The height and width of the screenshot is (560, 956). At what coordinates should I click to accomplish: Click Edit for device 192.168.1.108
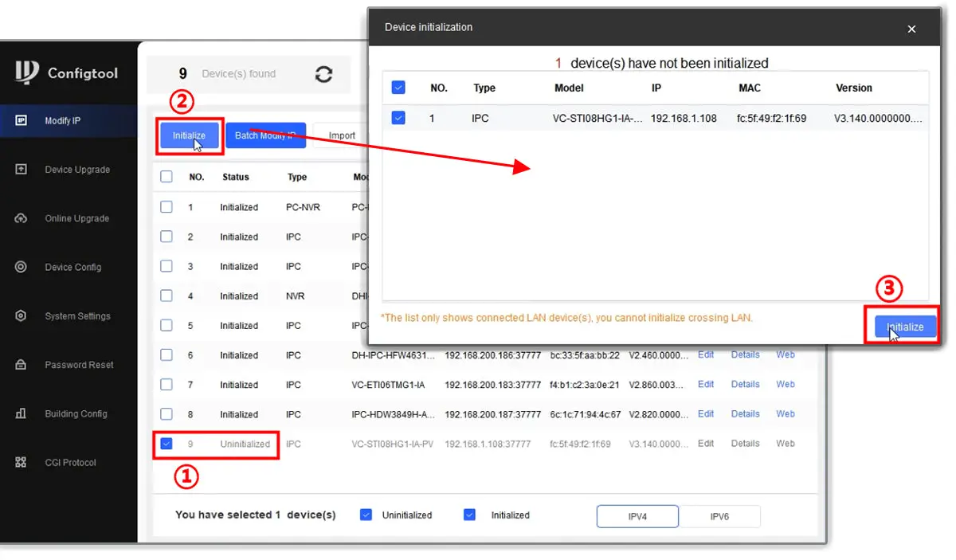706,443
